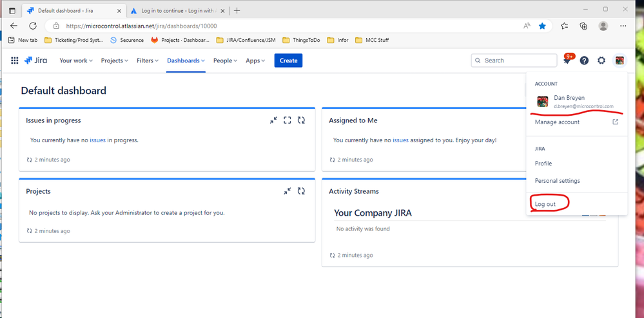
Task: Click the Your Company JIRA heading
Action: click(373, 213)
